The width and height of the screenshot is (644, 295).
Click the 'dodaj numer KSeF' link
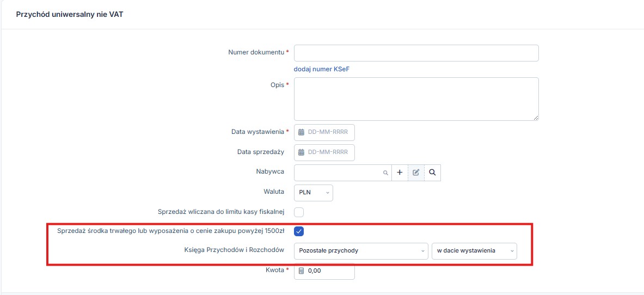pos(325,69)
